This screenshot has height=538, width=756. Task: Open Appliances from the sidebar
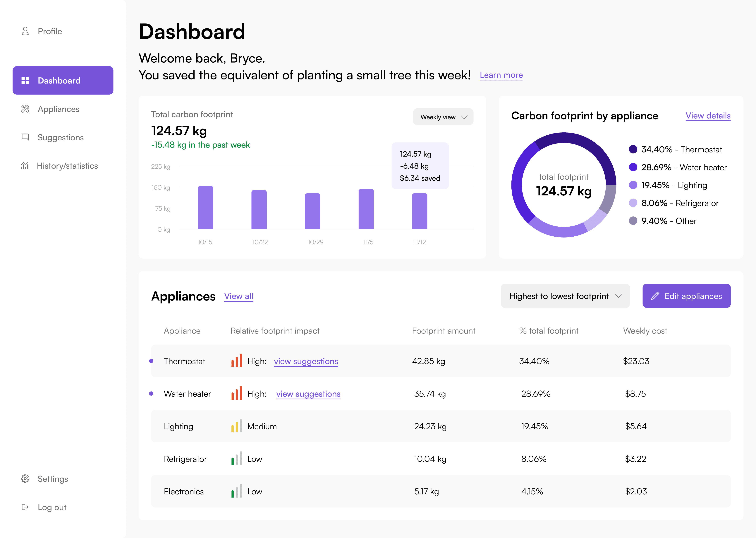tap(50, 109)
